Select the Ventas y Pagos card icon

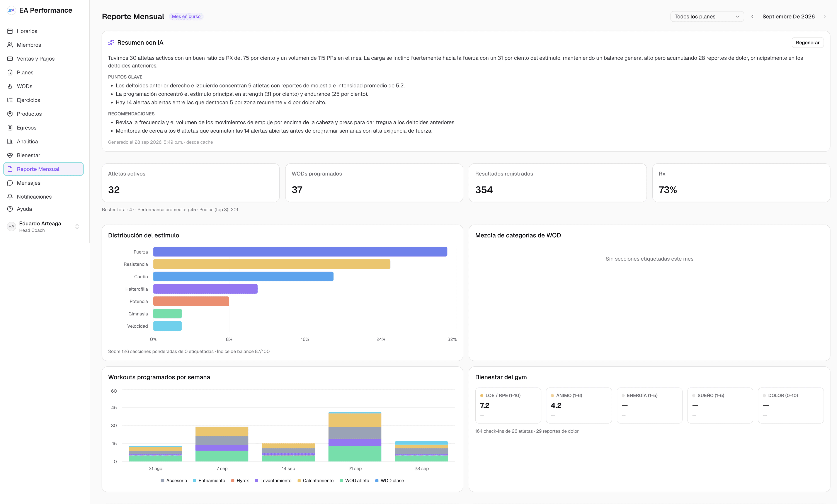10,58
